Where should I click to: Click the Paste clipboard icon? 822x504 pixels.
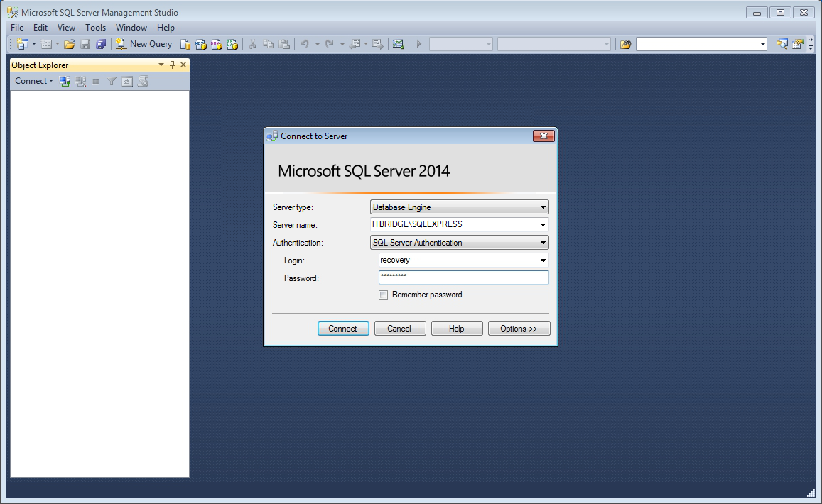(x=284, y=44)
